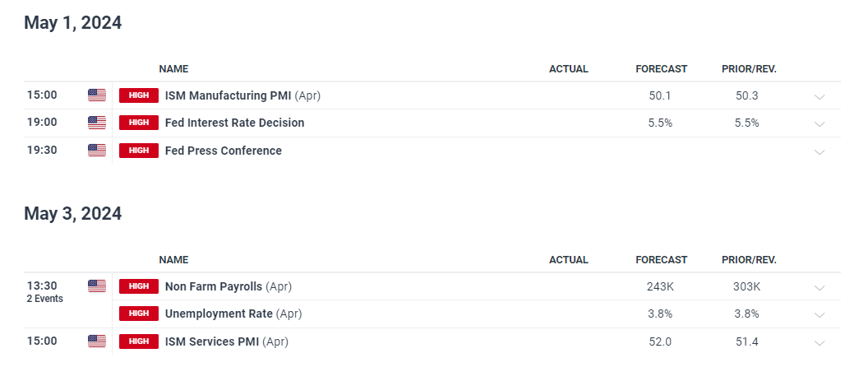Click US flag beside ISM Services PMI
This screenshot has height=381, width=868.
coord(96,341)
